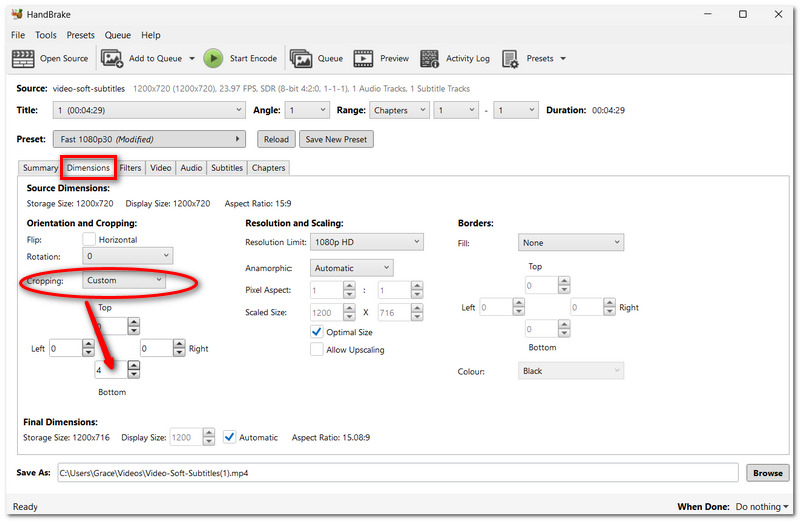Click the Open Source film clapper icon
800x521 pixels.
(23, 59)
